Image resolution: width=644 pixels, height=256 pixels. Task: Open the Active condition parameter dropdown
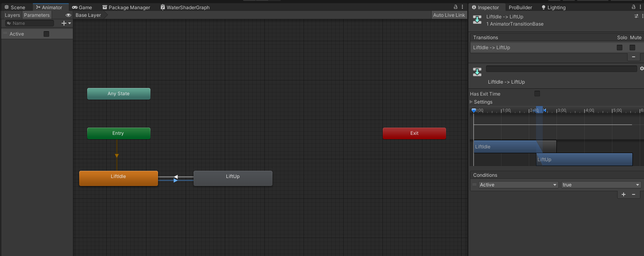518,185
